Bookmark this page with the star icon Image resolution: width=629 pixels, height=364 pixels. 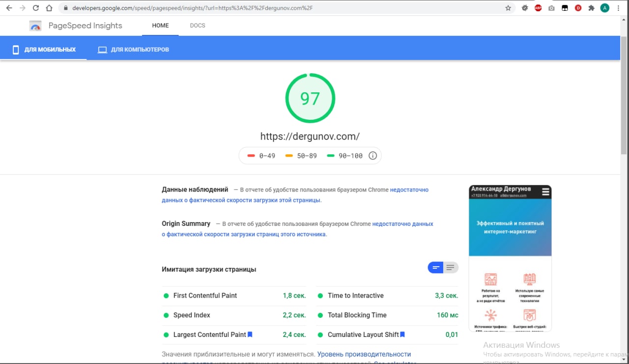point(508,8)
